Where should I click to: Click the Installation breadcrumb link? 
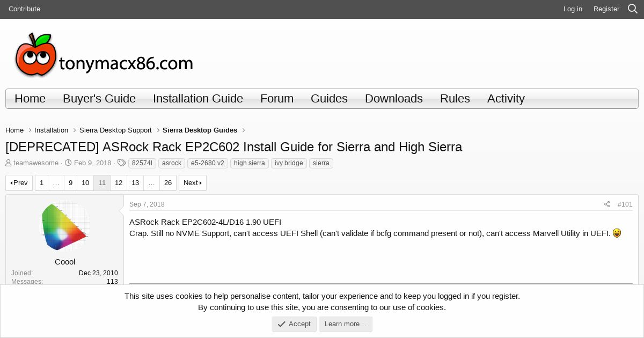tap(51, 130)
